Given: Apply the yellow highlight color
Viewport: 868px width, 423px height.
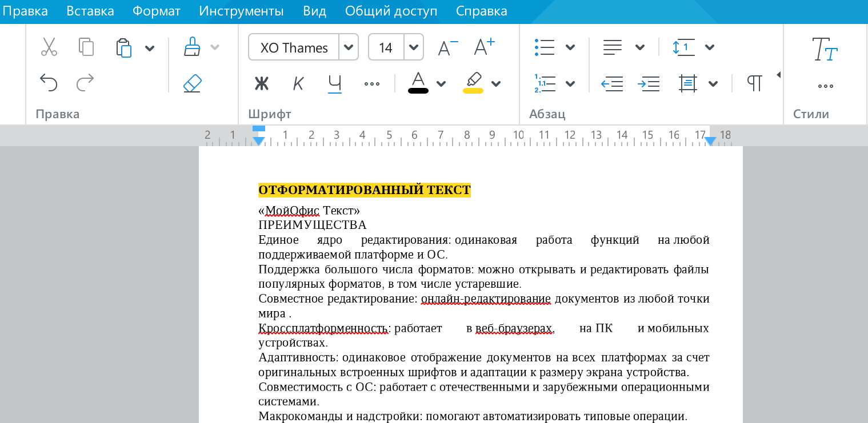Looking at the screenshot, I should 473,83.
